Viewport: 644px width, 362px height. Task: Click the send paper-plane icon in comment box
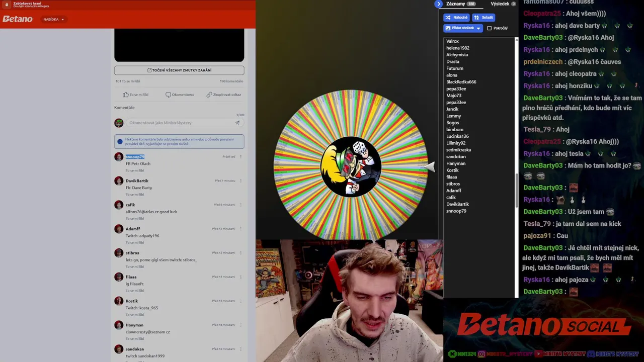(x=237, y=123)
